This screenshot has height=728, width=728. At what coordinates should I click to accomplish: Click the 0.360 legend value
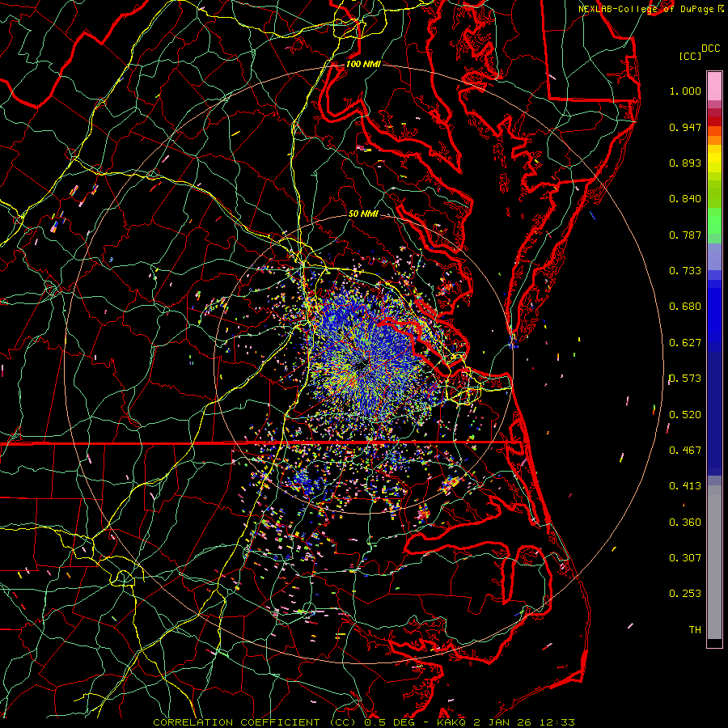point(685,523)
